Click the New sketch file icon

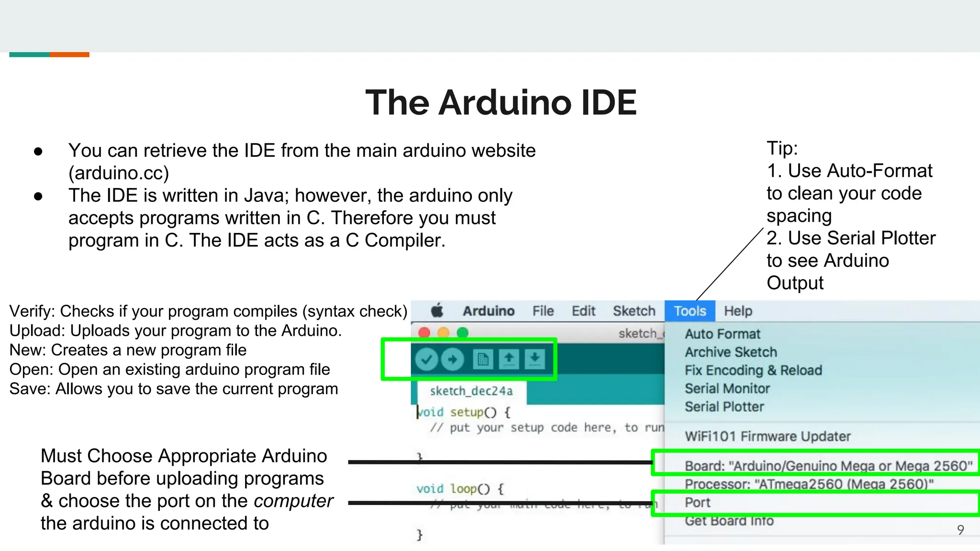coord(483,359)
